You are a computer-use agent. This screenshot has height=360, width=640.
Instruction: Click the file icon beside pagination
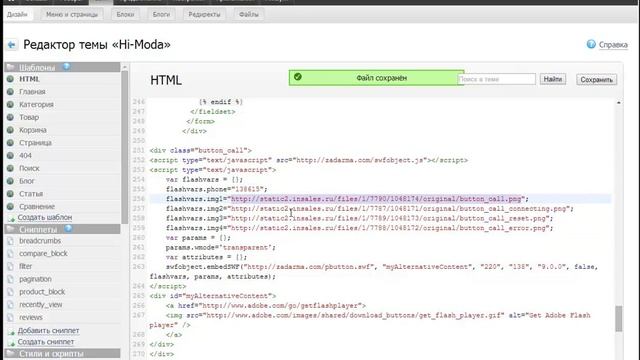point(11,279)
